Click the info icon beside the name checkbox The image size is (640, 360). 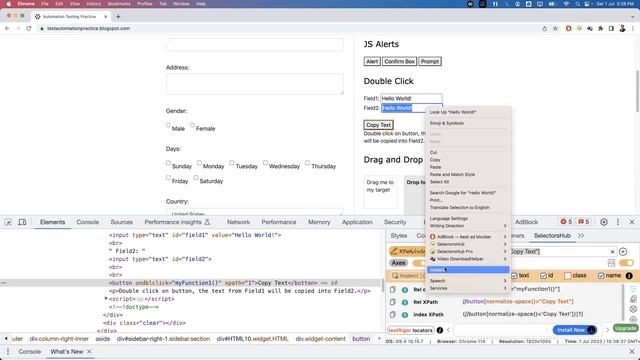[629, 276]
